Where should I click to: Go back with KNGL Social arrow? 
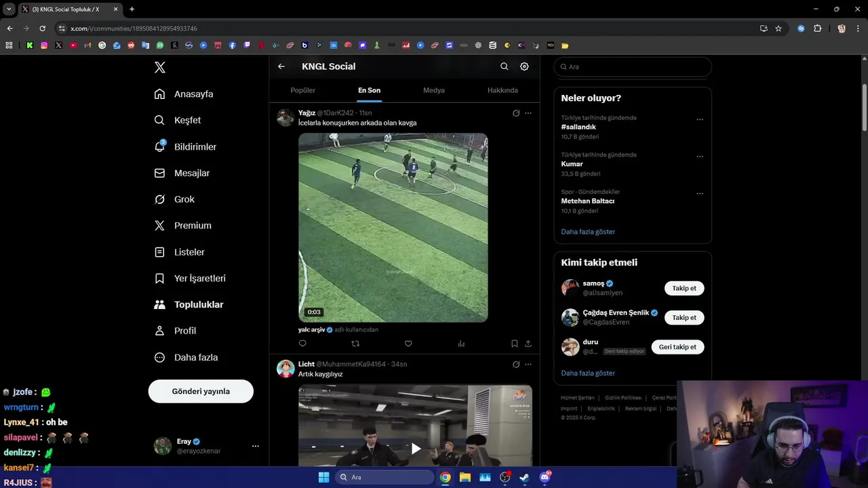click(x=281, y=66)
